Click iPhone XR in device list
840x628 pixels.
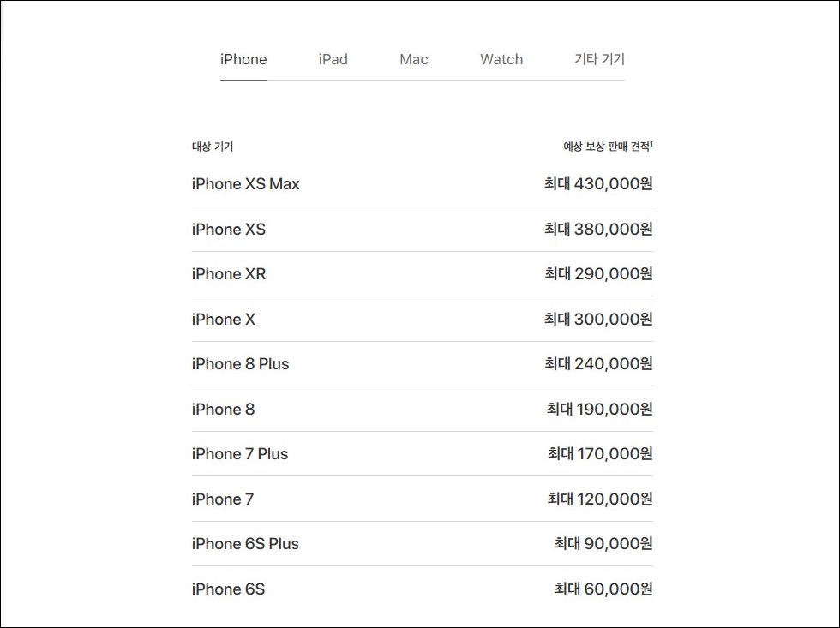point(229,274)
